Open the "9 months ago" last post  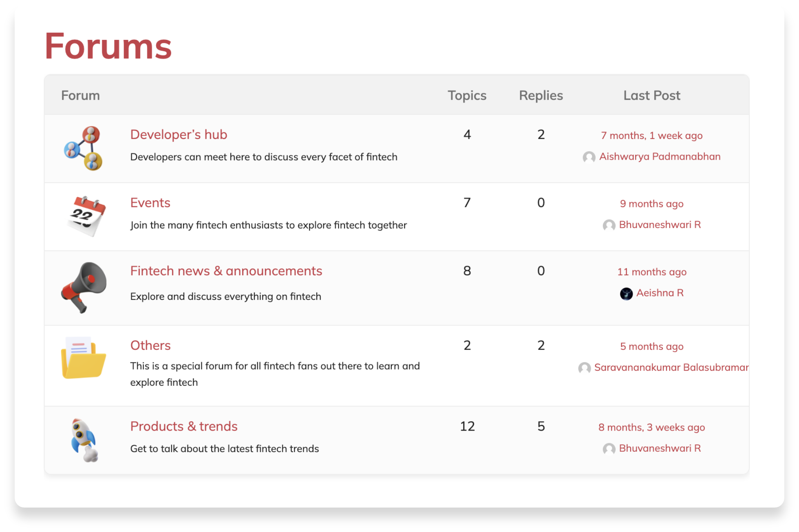coord(651,204)
